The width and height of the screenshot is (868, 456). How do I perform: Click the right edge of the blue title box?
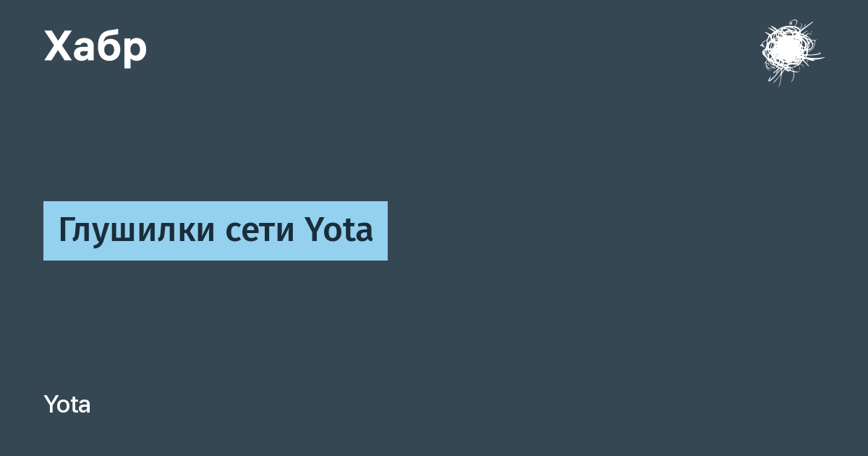pos(386,231)
